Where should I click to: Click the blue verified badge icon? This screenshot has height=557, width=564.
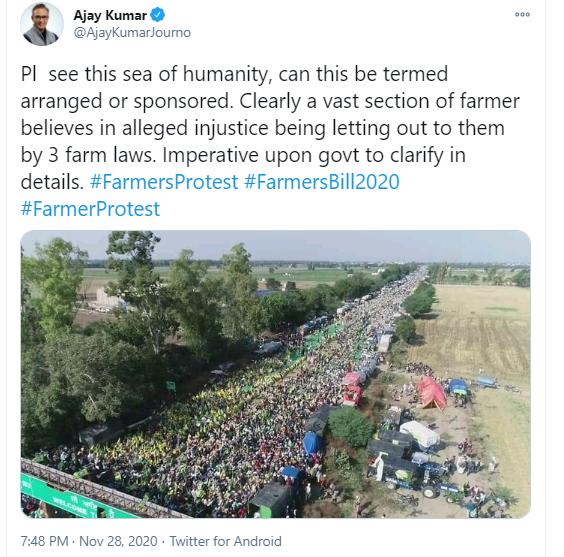[158, 15]
